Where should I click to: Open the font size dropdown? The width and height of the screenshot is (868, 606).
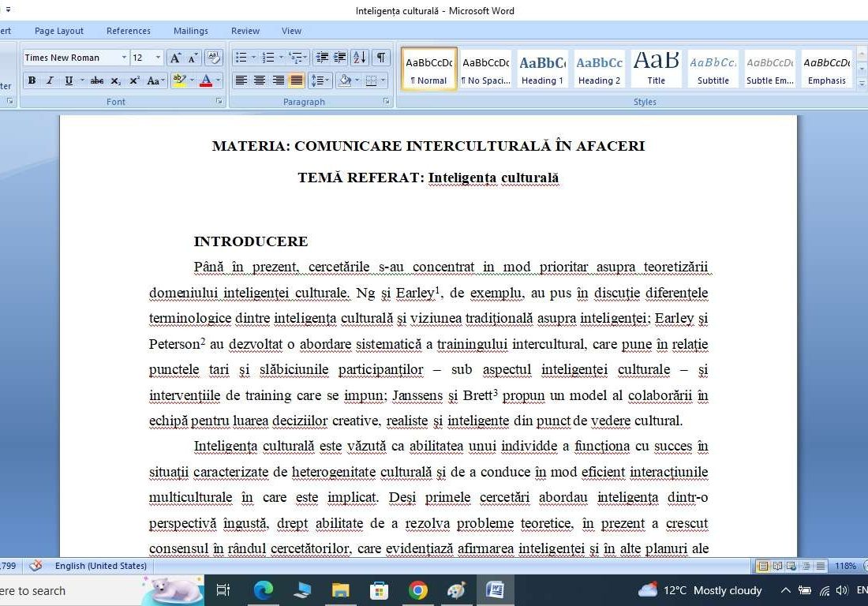click(156, 57)
